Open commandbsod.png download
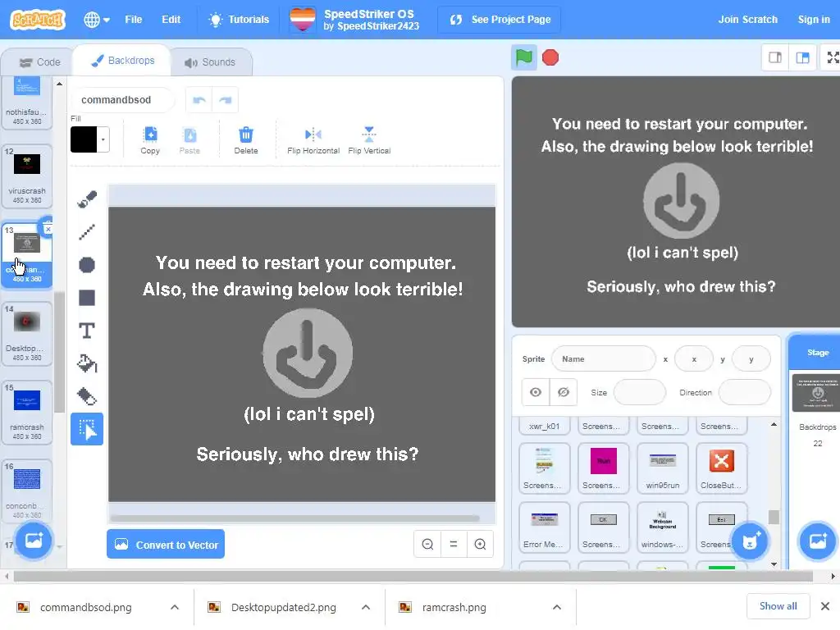 pyautogui.click(x=85, y=607)
